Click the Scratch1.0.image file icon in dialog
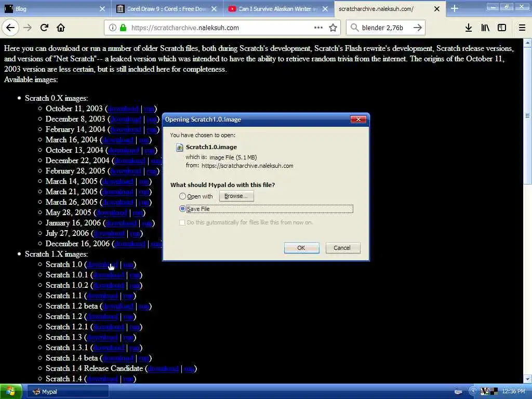The height and width of the screenshot is (399, 532). click(x=179, y=148)
